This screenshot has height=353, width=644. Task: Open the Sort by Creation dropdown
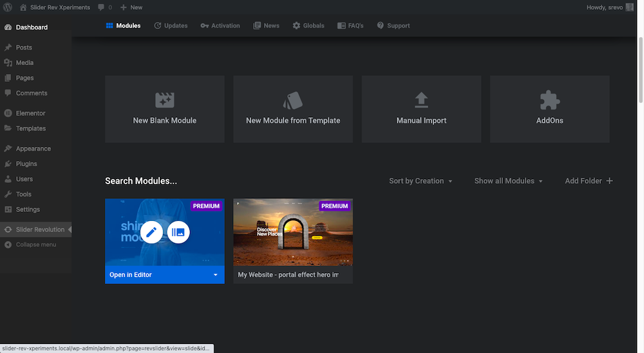(x=421, y=181)
